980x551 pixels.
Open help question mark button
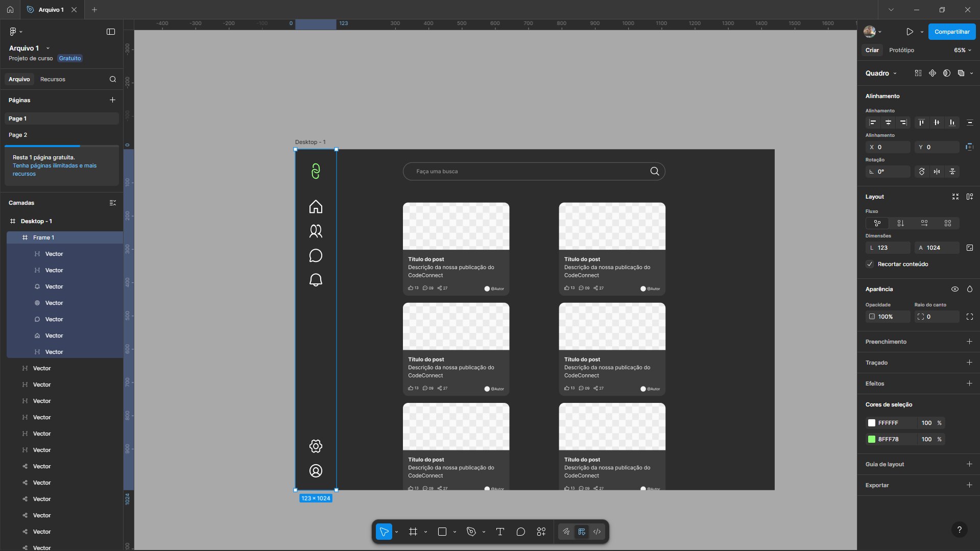point(960,530)
